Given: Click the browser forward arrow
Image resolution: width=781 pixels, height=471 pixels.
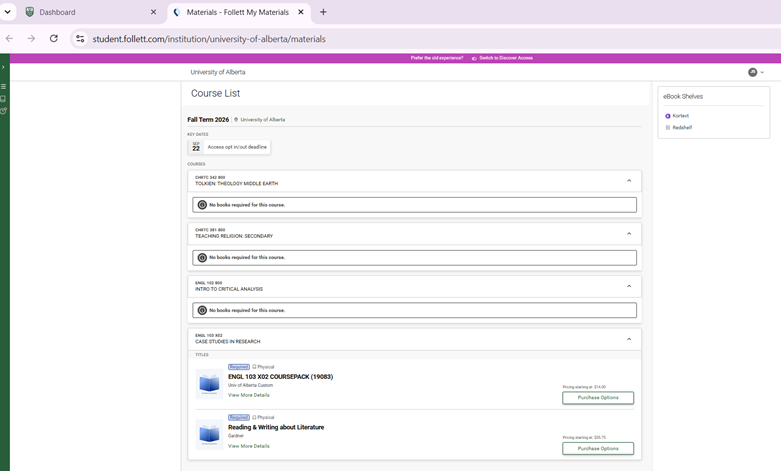Looking at the screenshot, I should [31, 39].
